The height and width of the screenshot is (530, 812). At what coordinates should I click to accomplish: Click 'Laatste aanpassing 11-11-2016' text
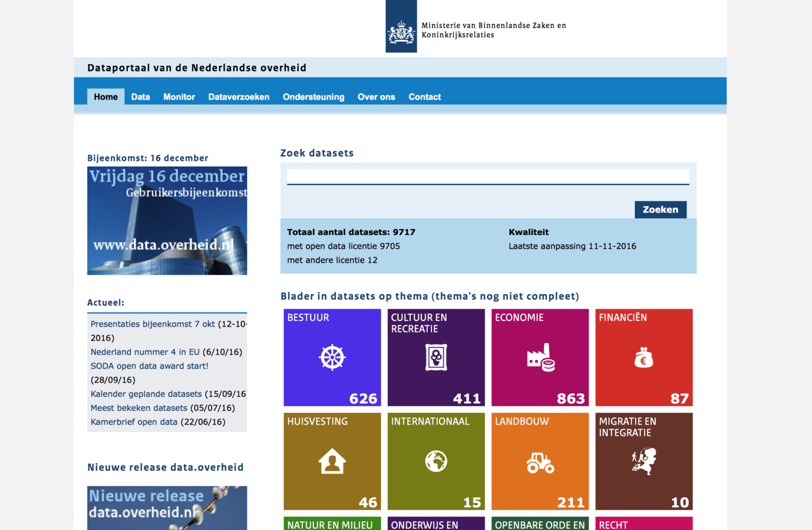tap(572, 246)
